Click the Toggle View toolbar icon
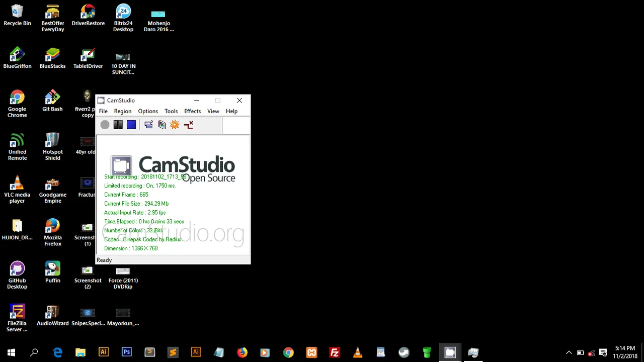 148,125
